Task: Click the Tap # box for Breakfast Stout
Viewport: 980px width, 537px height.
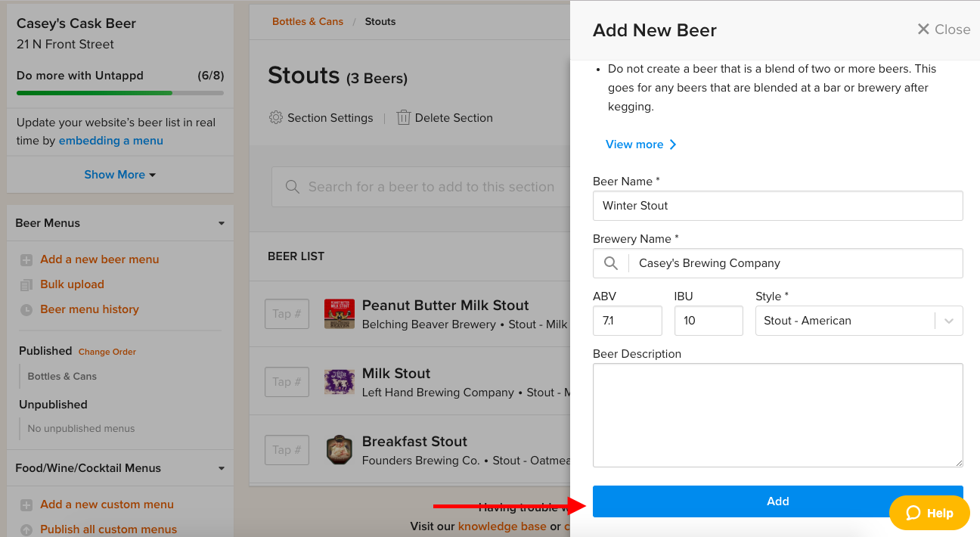Action: tap(287, 450)
